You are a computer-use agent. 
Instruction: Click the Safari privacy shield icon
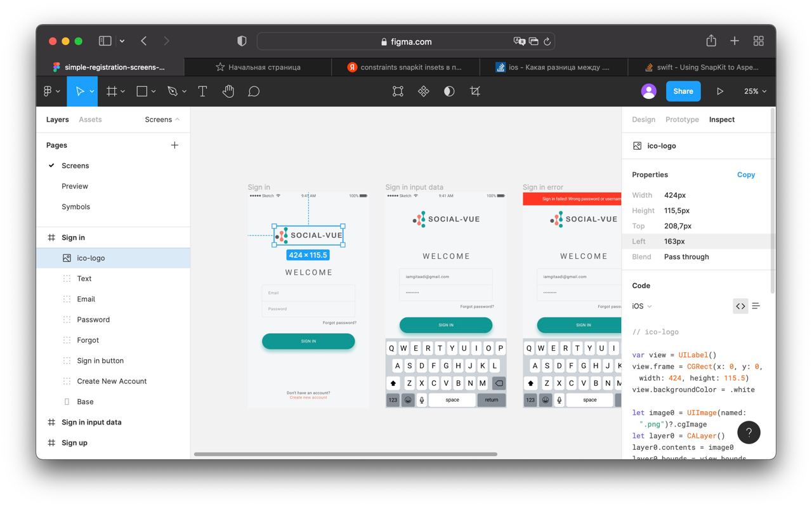[242, 41]
